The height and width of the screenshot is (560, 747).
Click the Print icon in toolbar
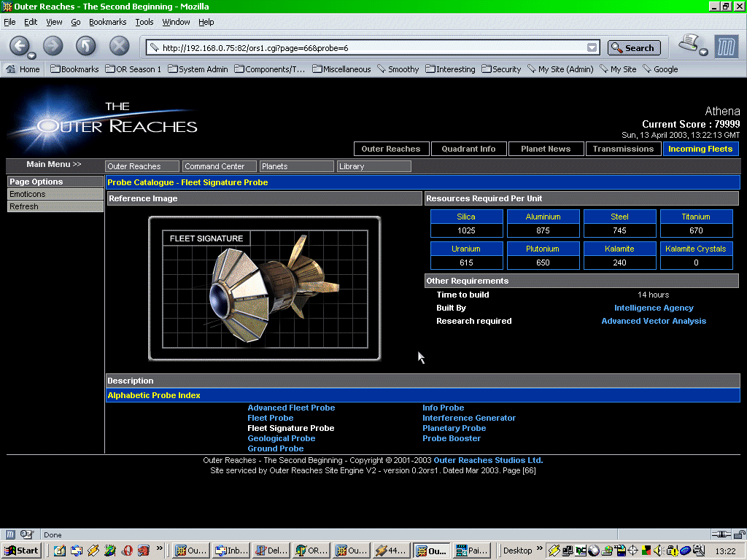click(x=688, y=44)
